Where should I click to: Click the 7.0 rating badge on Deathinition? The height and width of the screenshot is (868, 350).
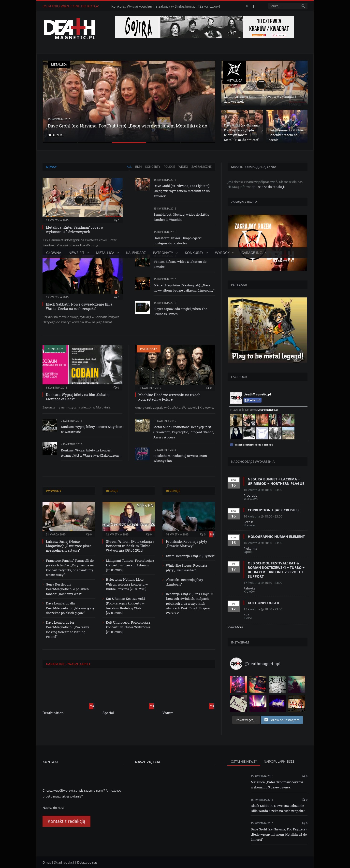coord(92,706)
